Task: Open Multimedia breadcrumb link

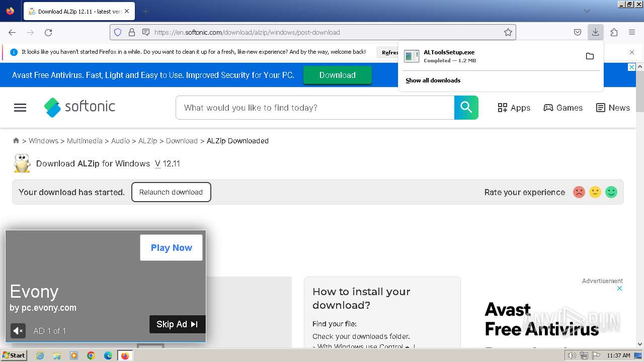Action: tap(85, 141)
